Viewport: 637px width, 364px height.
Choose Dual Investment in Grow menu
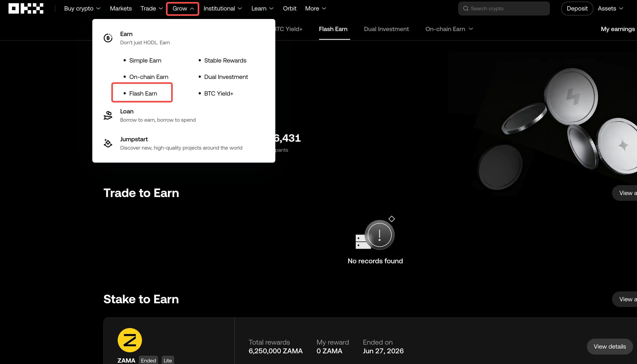point(226,77)
